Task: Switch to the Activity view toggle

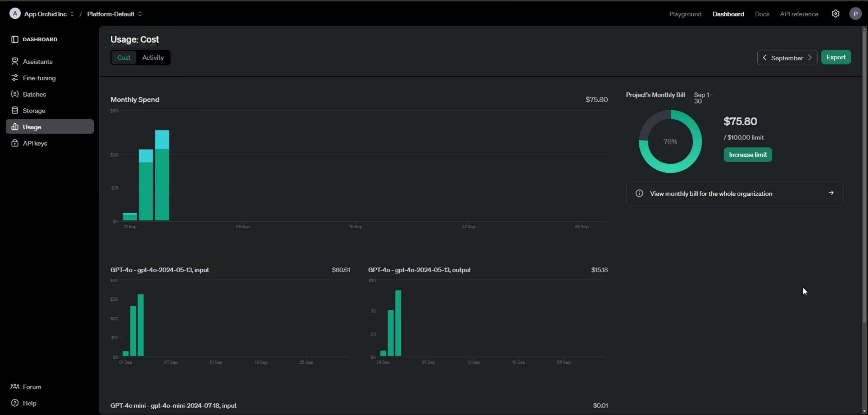Action: 153,58
